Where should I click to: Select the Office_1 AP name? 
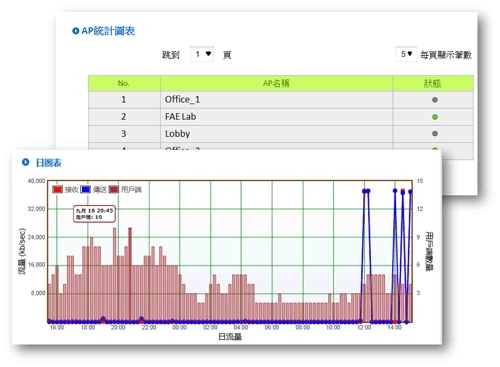coord(182,99)
